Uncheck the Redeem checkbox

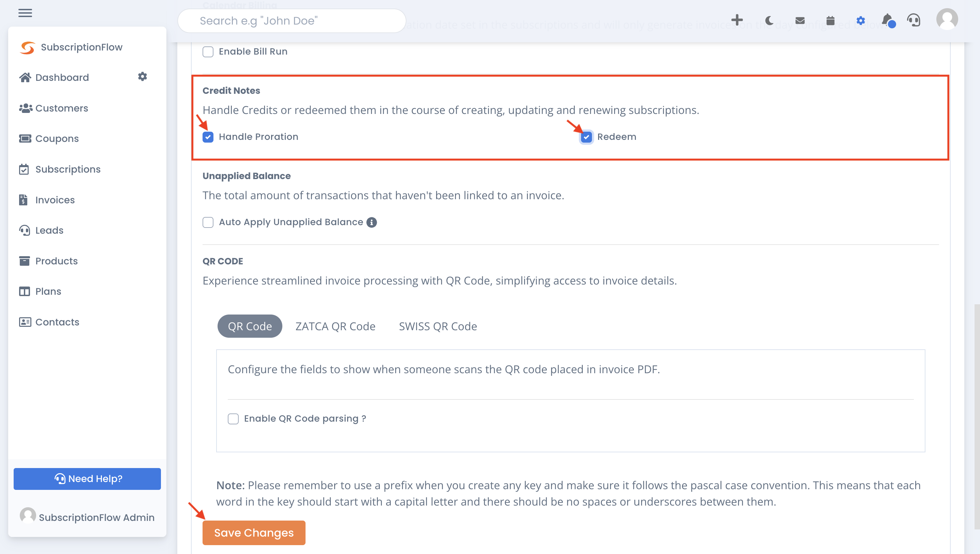click(x=586, y=137)
